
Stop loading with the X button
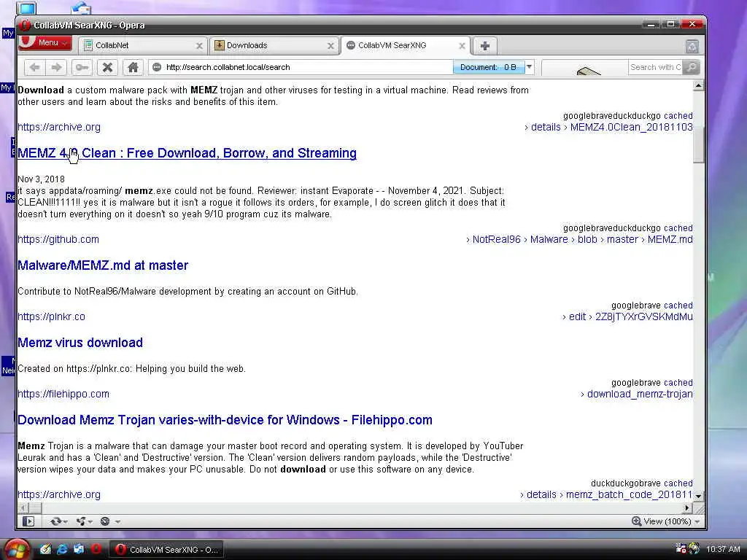[107, 67]
